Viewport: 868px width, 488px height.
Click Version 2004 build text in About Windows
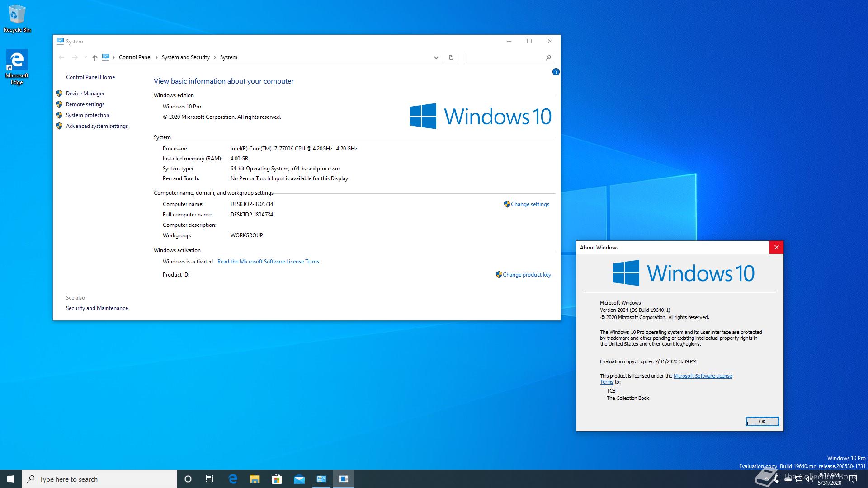click(635, 310)
